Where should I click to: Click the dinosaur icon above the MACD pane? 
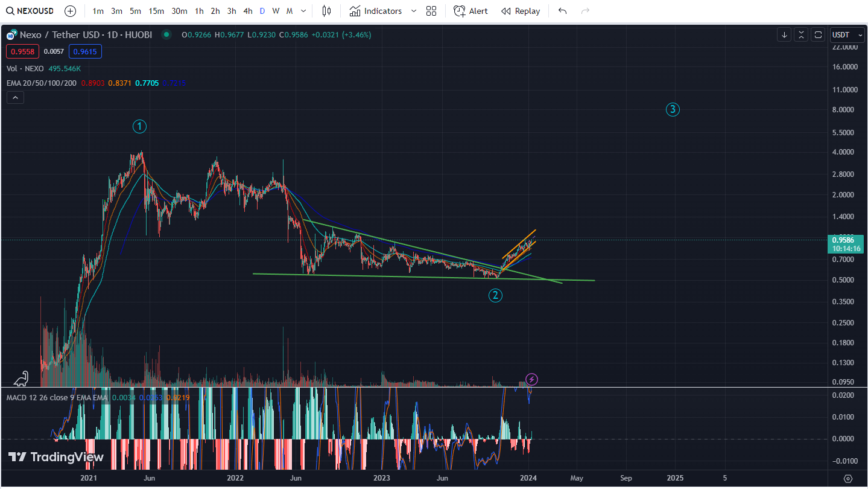[x=21, y=379]
